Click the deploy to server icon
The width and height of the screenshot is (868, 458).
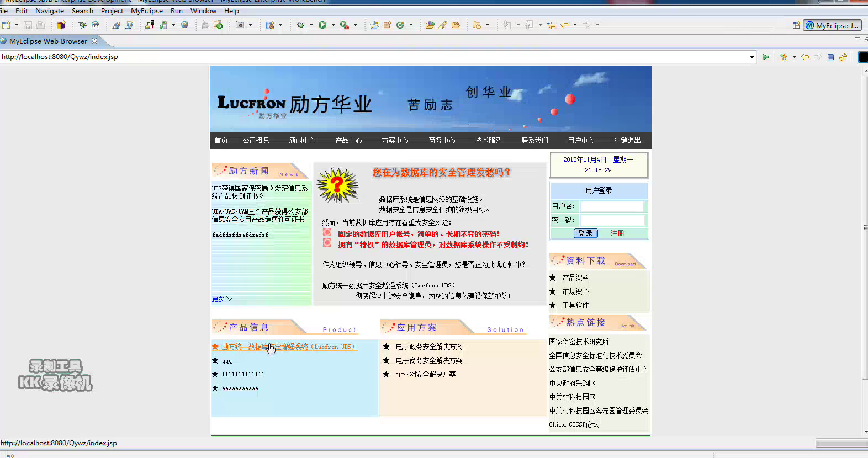click(150, 25)
